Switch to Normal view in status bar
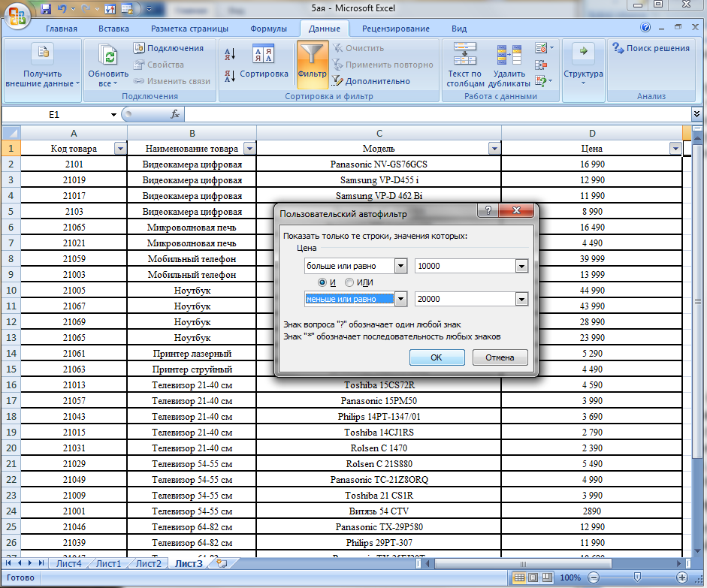This screenshot has width=707, height=588. point(519,577)
